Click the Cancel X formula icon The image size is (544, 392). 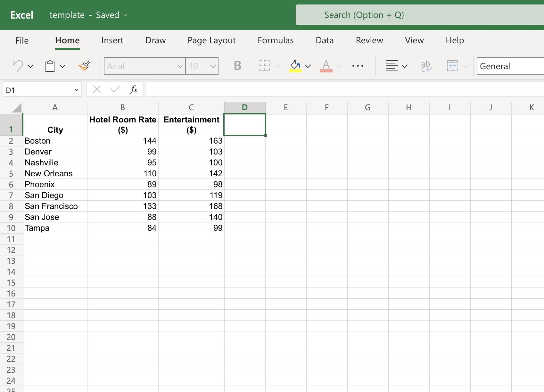click(x=97, y=89)
